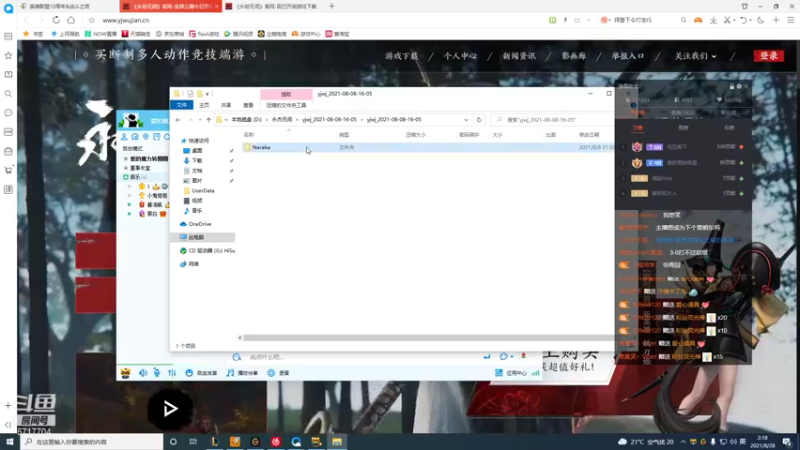The height and width of the screenshot is (450, 800).
Task: Click the red 登录 login button
Action: (x=768, y=56)
